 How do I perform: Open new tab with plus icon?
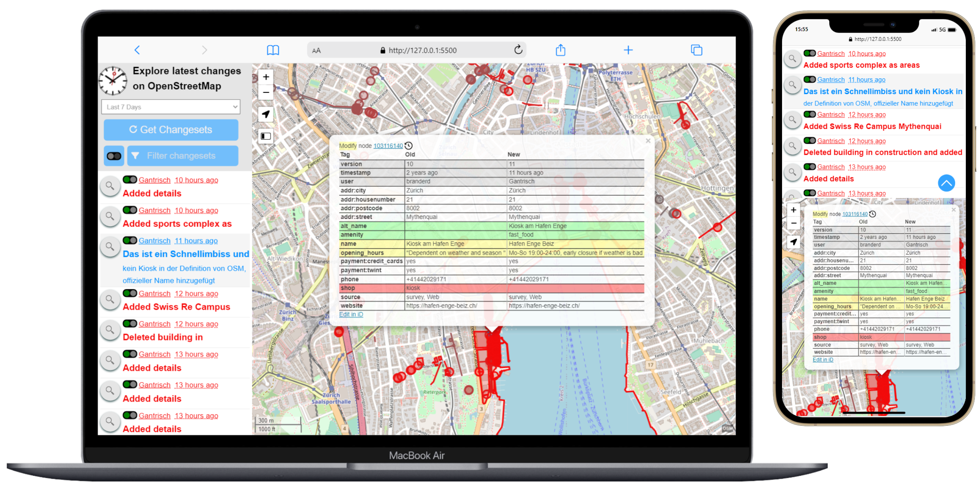628,50
